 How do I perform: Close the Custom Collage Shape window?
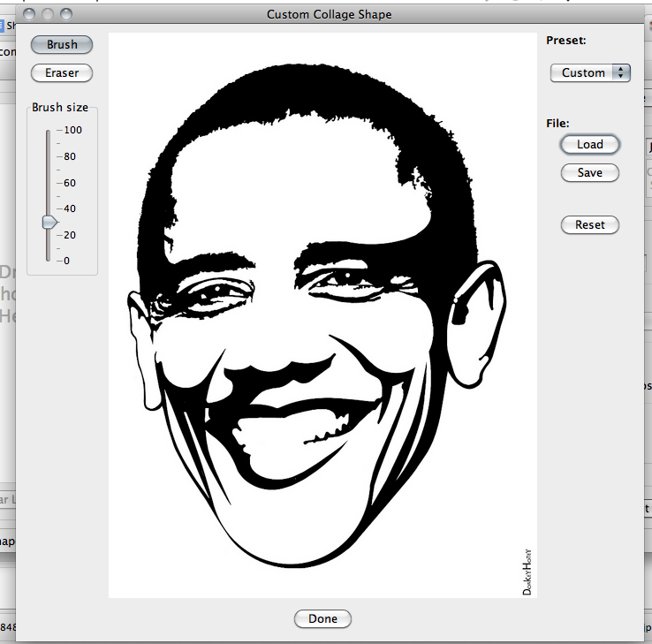pos(29,14)
